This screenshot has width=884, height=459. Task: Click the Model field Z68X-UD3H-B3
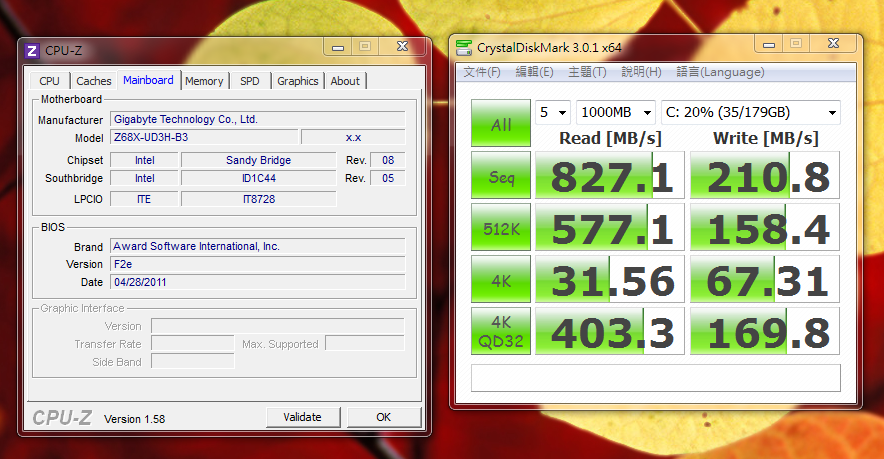[x=204, y=138]
